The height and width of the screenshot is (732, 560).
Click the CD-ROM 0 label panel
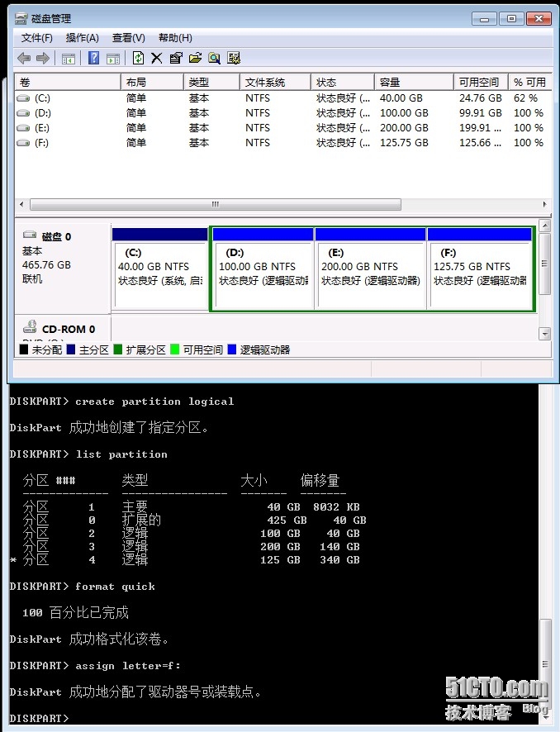[63, 329]
